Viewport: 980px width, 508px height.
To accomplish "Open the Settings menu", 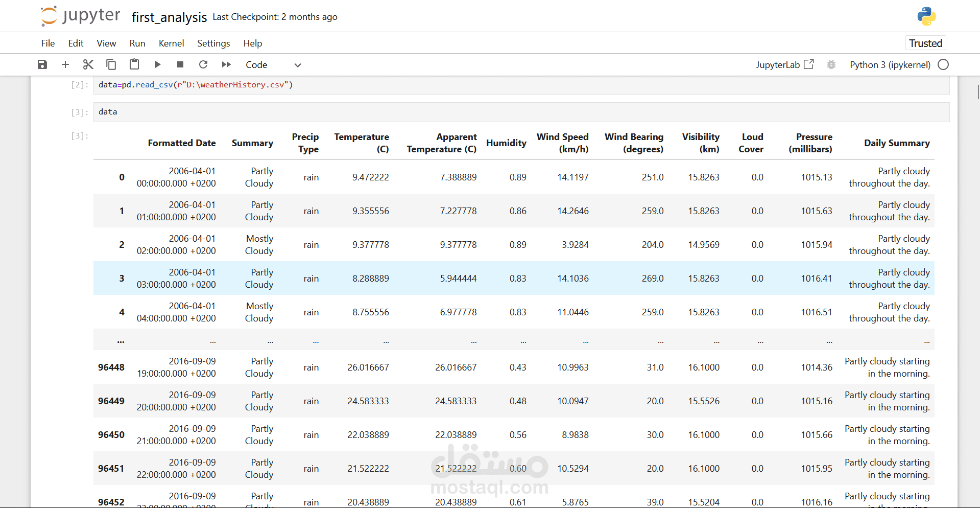I will 213,43.
